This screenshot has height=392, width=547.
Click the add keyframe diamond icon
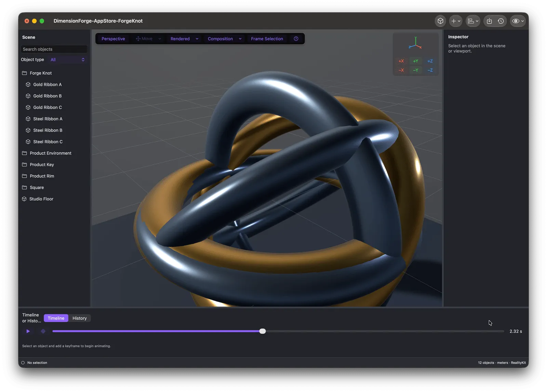coord(43,331)
